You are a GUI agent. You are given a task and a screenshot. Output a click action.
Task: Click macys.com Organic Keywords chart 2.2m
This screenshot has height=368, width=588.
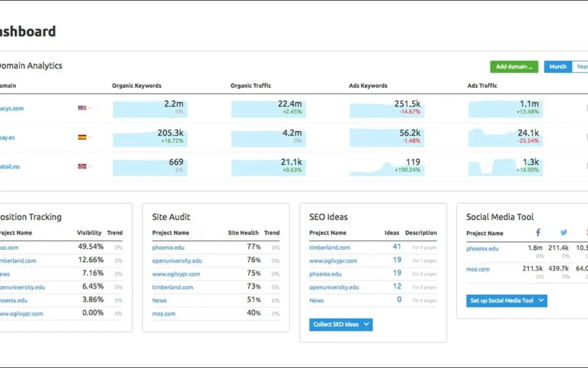coord(150,108)
